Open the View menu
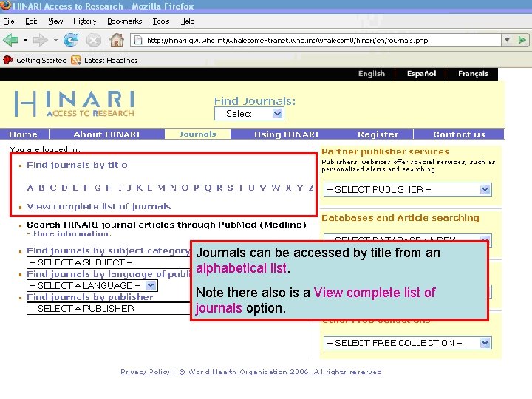 coord(55,21)
